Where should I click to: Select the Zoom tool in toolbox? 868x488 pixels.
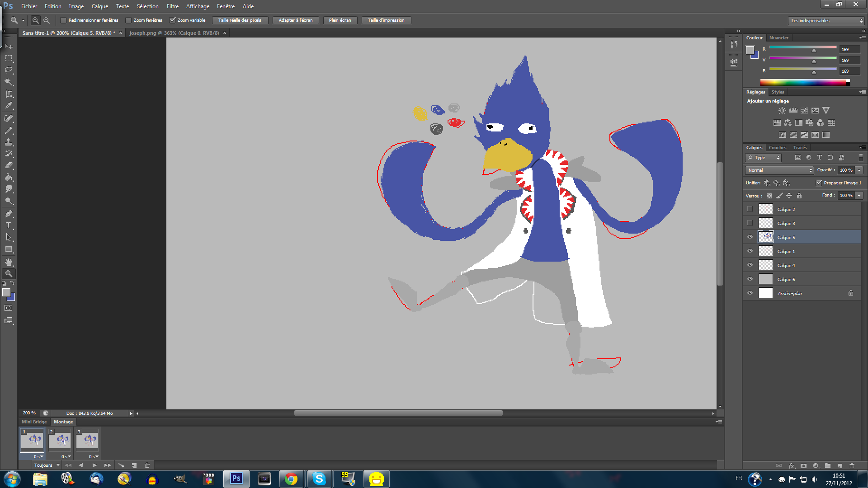pyautogui.click(x=9, y=274)
